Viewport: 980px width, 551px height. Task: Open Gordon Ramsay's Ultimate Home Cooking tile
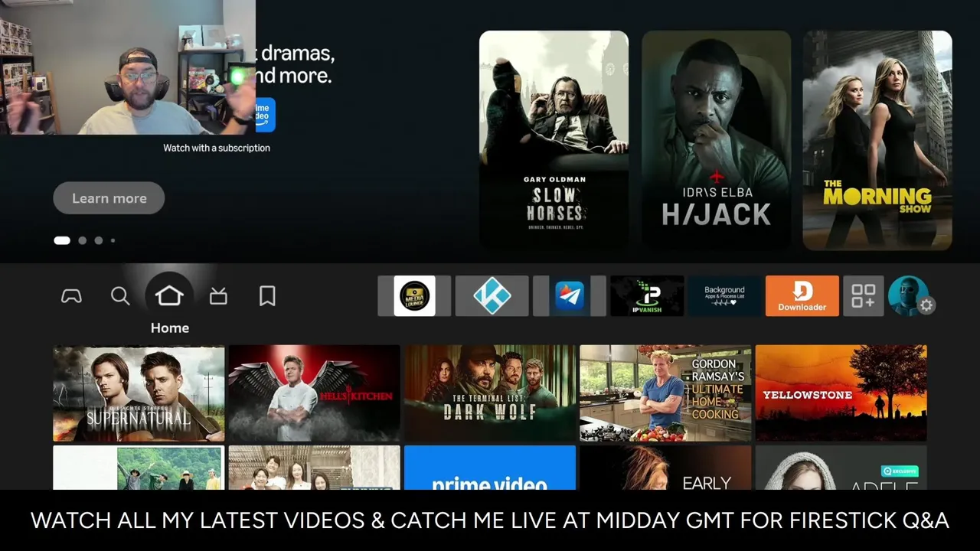click(665, 393)
